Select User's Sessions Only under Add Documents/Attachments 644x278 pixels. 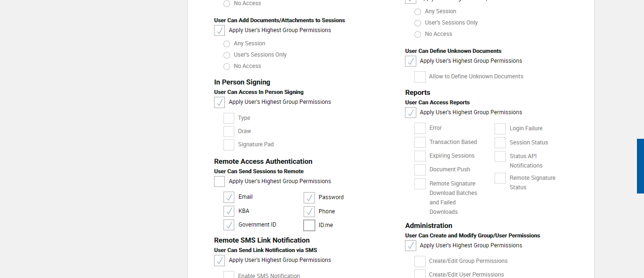(227, 55)
